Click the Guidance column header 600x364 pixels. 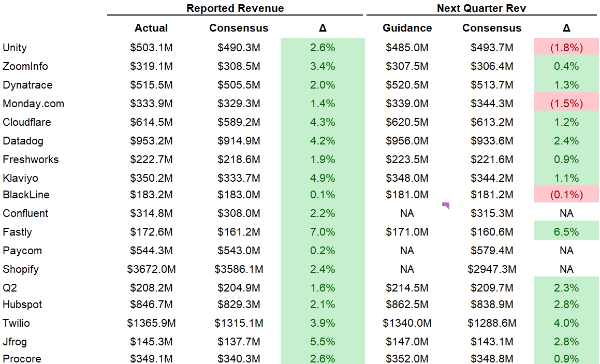point(407,28)
